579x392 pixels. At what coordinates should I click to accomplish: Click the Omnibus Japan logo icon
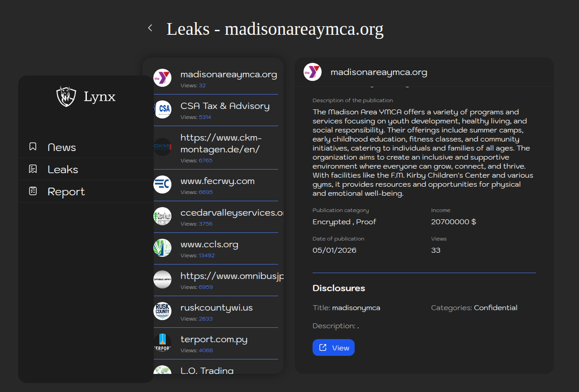(x=162, y=279)
